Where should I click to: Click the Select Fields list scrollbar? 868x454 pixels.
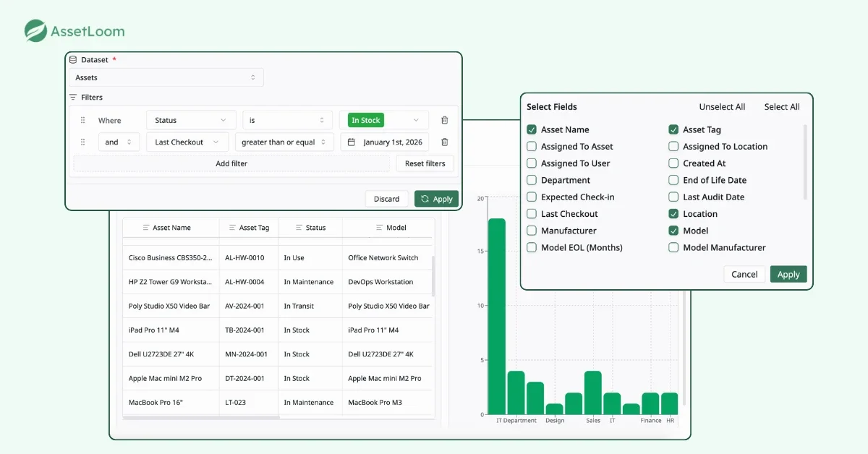[x=805, y=162]
